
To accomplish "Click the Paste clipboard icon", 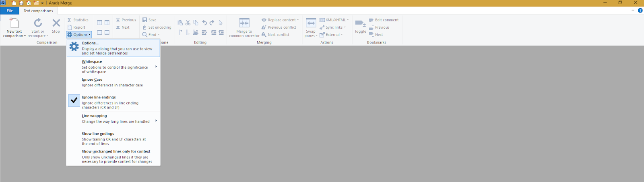I will pyautogui.click(x=180, y=23).
